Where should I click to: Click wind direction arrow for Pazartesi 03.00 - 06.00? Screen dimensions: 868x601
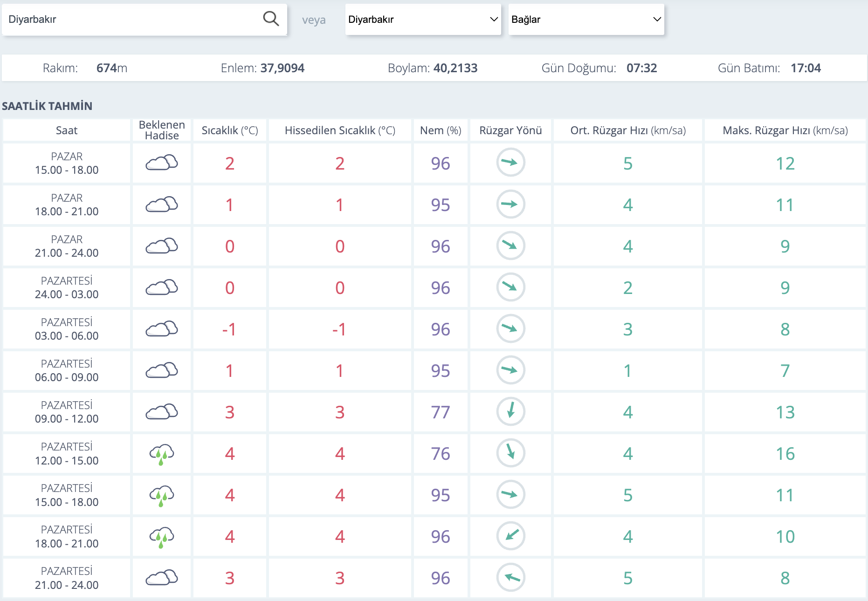(x=510, y=328)
